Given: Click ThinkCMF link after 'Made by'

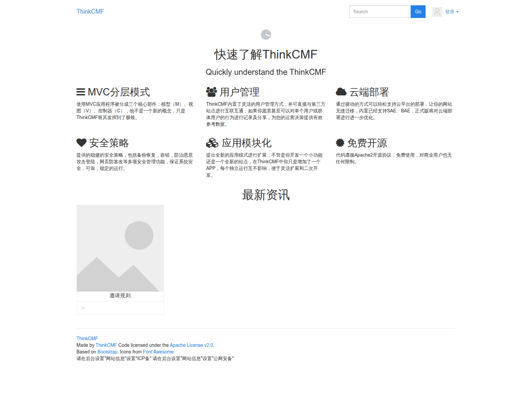Looking at the screenshot, I should point(106,345).
